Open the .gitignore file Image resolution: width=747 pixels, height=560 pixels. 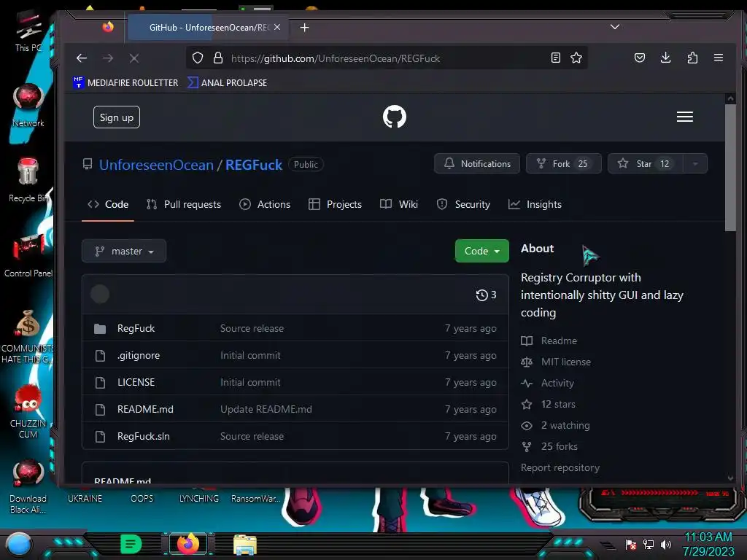coord(139,355)
